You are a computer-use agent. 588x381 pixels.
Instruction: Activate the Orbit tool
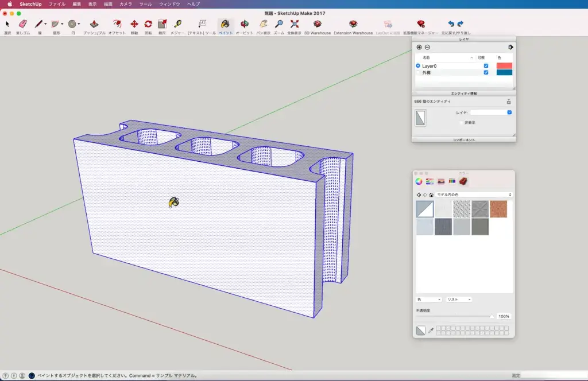(x=245, y=24)
